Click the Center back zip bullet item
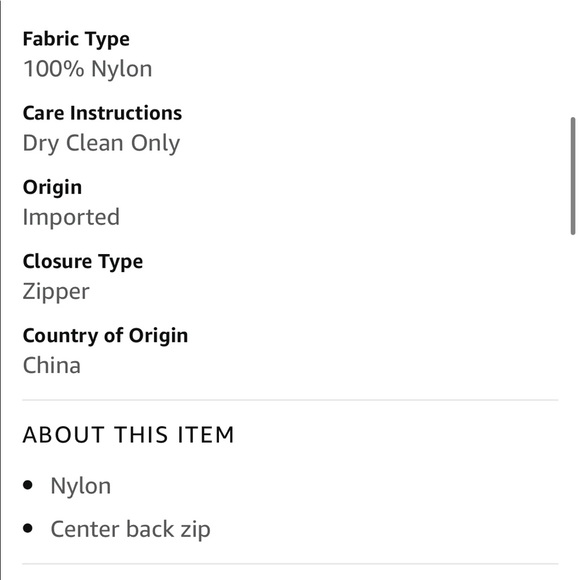Image resolution: width=580 pixels, height=580 pixels. tap(131, 529)
